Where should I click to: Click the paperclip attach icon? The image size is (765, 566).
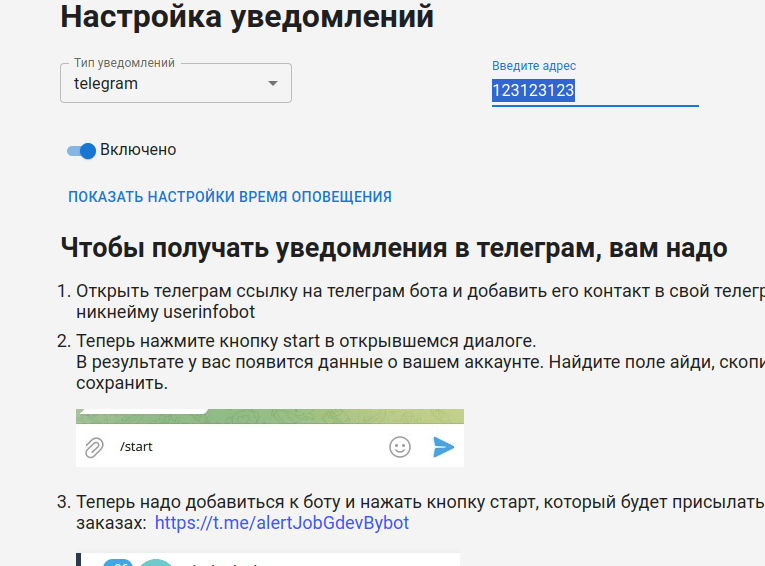tap(94, 447)
